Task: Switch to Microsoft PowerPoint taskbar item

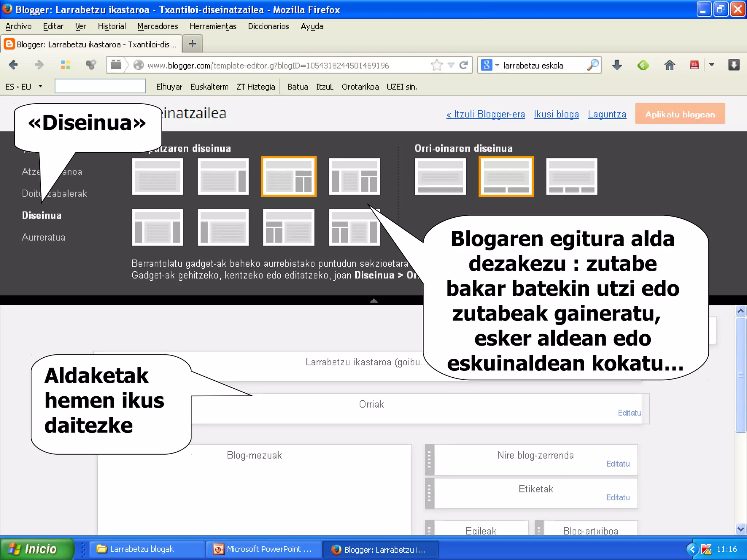Action: point(264,549)
